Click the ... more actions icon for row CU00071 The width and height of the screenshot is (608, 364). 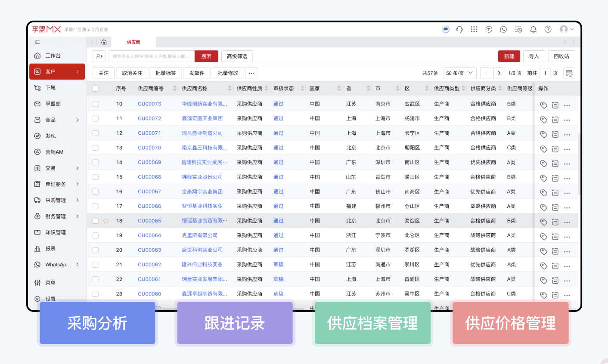[x=567, y=133]
